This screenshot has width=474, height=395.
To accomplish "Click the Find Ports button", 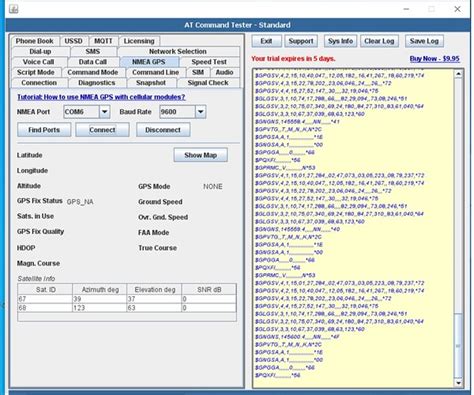I will point(44,130).
